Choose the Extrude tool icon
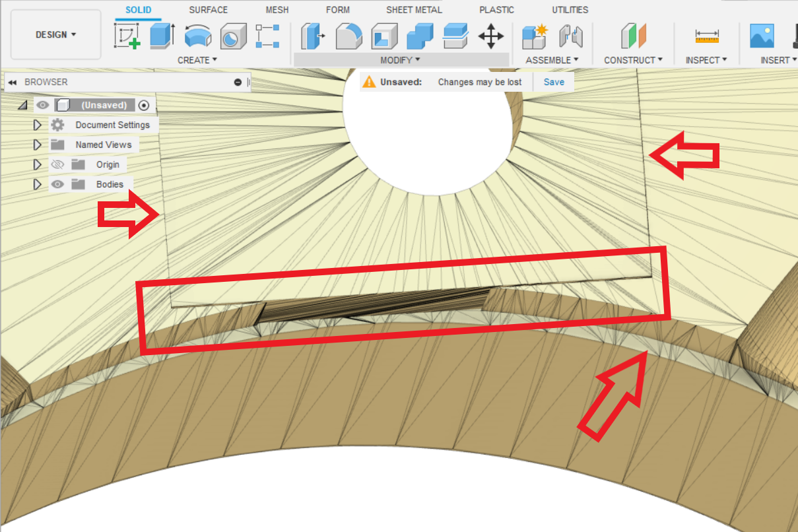798x532 pixels. (x=162, y=36)
